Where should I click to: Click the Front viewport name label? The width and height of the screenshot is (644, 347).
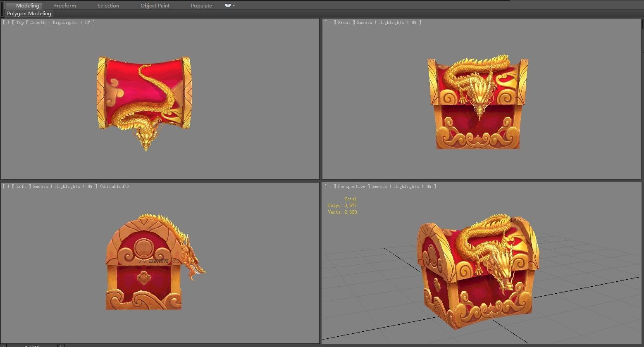tap(344, 22)
